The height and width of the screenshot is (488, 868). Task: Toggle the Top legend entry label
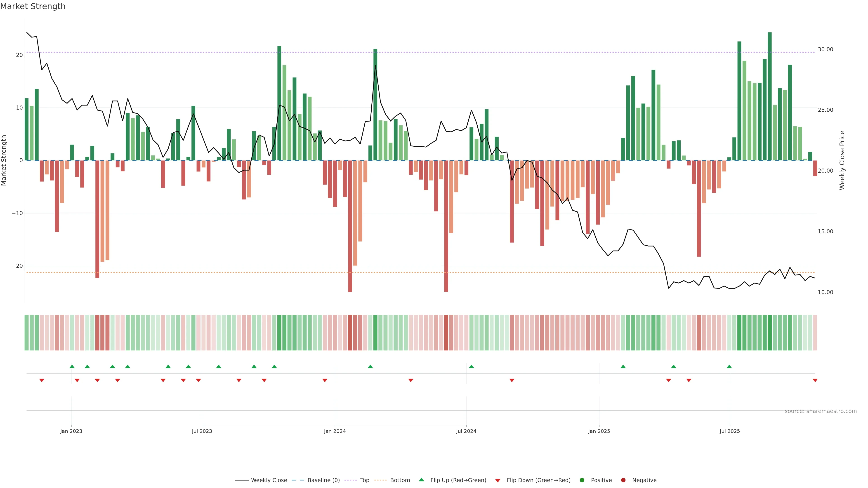click(365, 480)
